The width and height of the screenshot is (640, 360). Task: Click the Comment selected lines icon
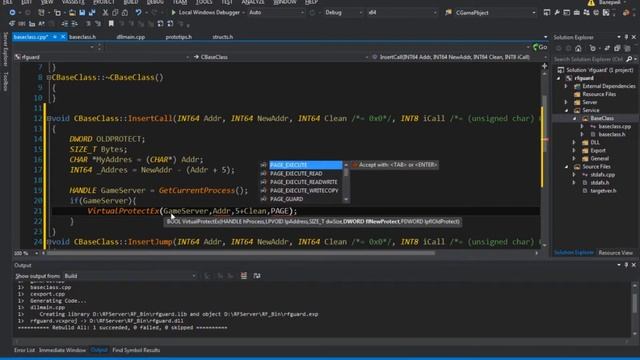point(89,24)
